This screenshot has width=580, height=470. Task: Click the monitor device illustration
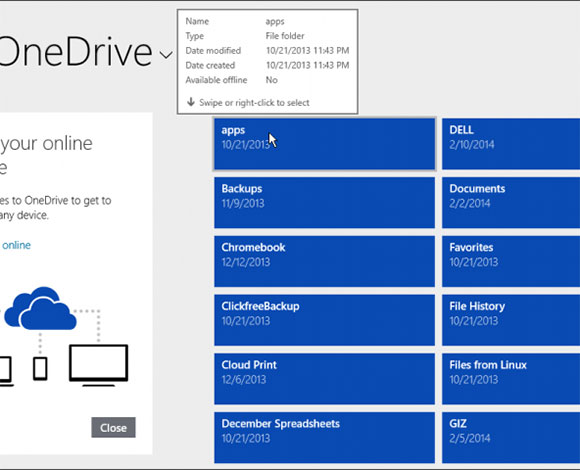(x=99, y=365)
